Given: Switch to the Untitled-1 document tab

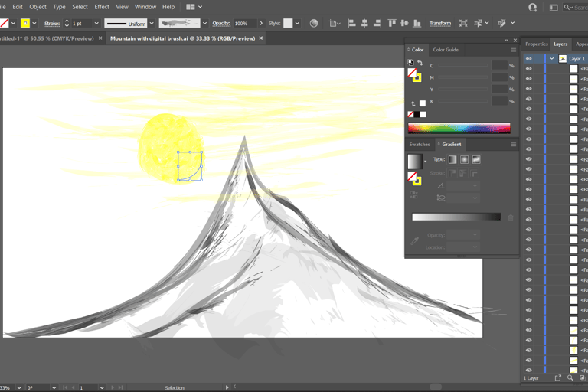Looking at the screenshot, I should [x=47, y=38].
